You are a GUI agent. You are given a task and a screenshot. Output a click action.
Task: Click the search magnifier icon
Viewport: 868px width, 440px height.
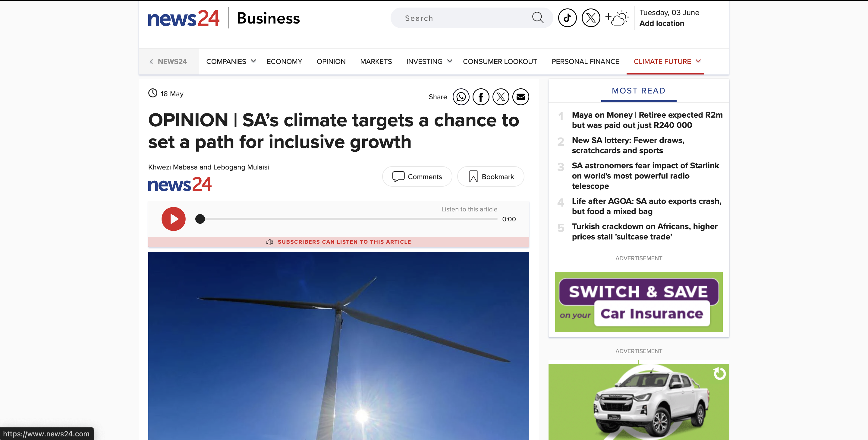click(537, 18)
